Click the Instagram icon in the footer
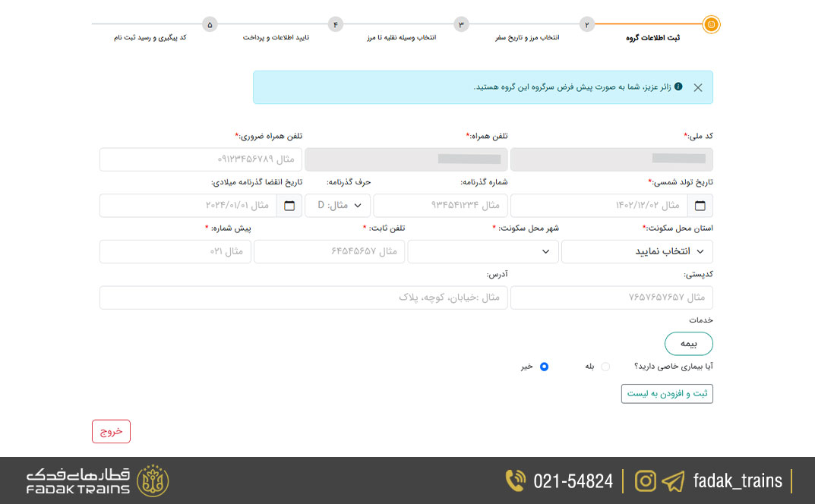 [645, 480]
